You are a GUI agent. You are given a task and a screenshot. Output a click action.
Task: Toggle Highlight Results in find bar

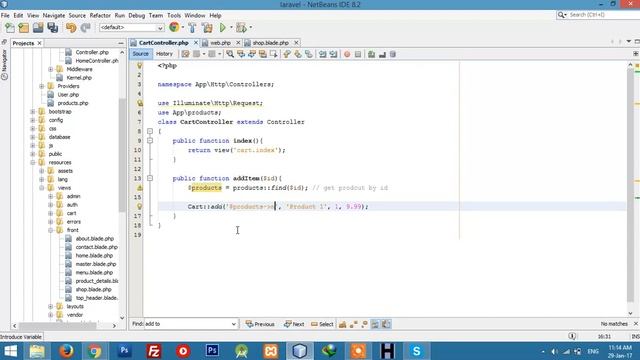375,324
